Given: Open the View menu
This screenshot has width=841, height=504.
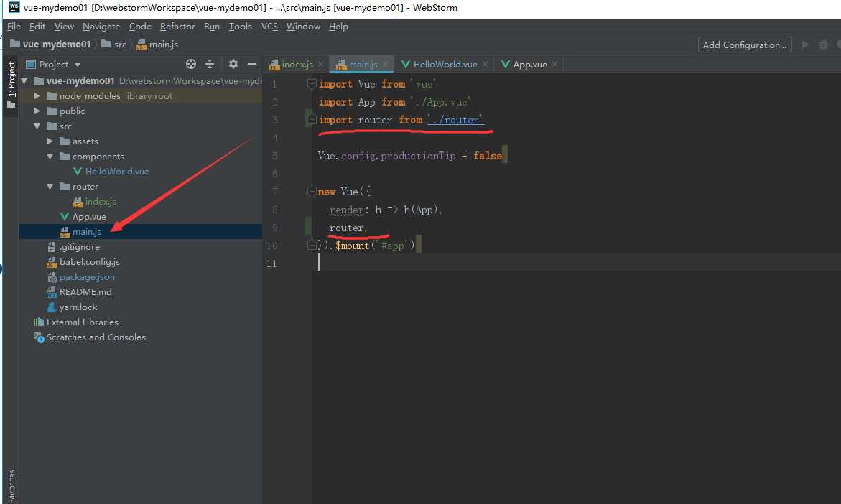Looking at the screenshot, I should click(64, 27).
